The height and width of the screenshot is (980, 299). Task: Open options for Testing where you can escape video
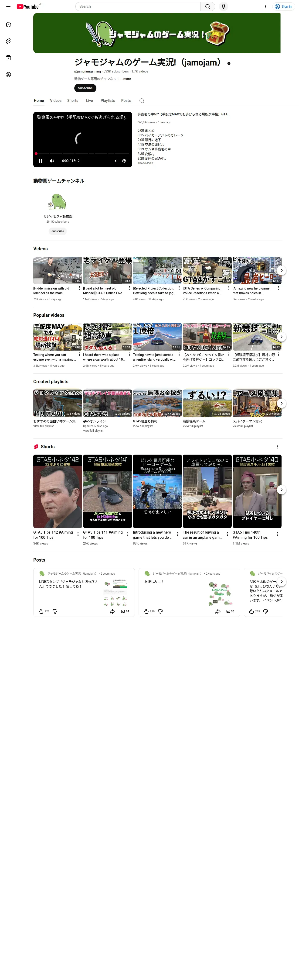click(79, 355)
